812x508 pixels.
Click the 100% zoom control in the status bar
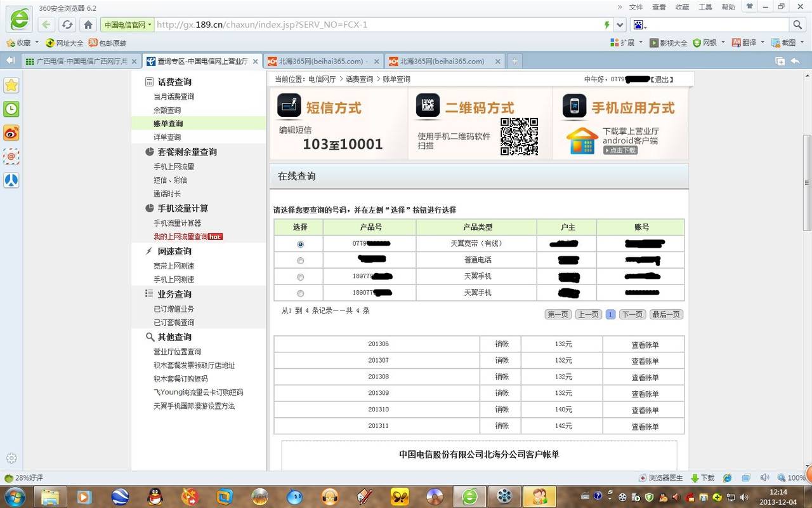click(792, 478)
